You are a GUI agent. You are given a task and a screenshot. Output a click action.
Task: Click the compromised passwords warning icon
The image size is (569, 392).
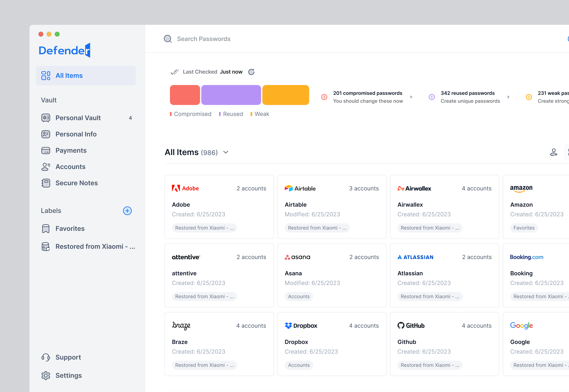324,97
